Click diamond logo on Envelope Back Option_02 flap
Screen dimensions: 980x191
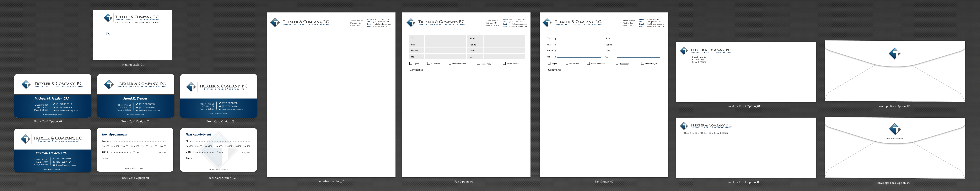[x=894, y=54]
